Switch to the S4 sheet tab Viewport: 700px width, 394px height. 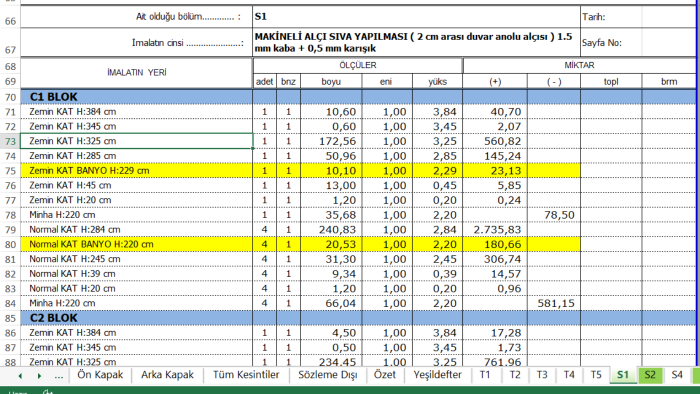[x=677, y=375]
